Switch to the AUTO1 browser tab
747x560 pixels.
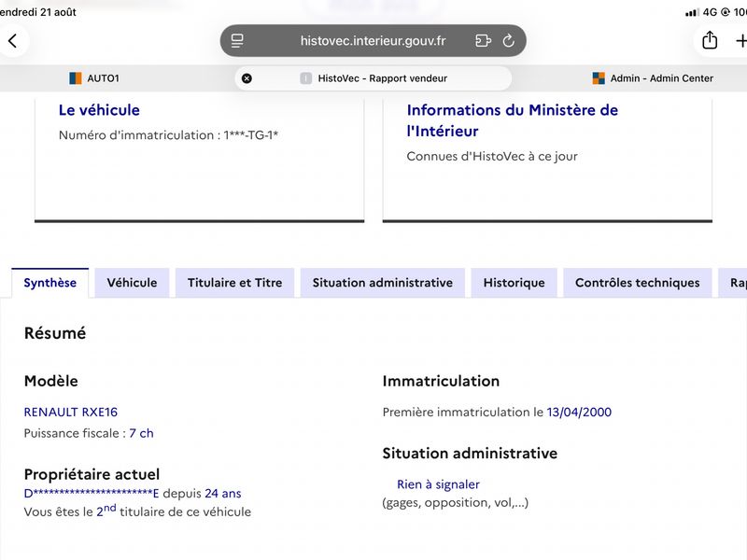[x=94, y=78]
